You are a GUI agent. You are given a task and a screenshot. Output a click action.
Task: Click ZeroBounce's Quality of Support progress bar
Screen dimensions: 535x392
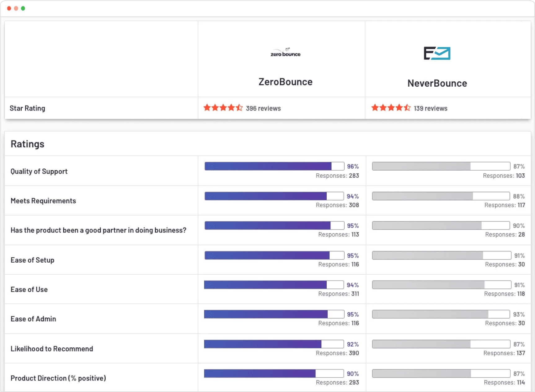(274, 166)
